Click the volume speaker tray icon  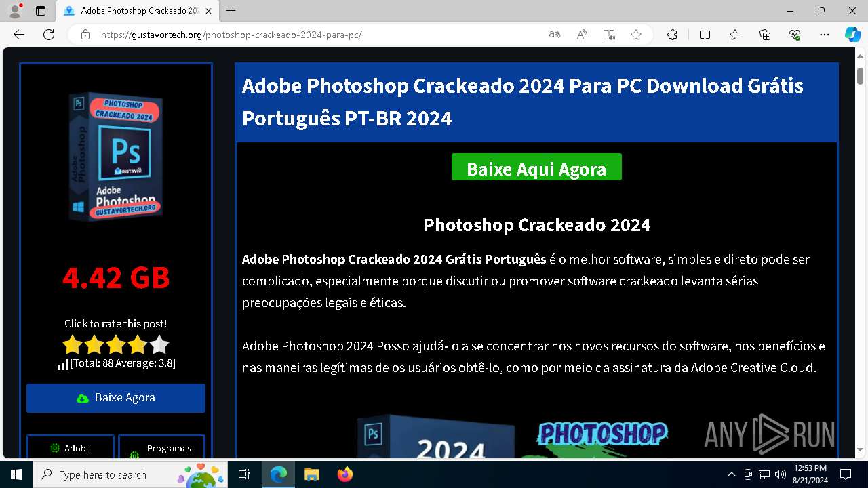tap(781, 474)
